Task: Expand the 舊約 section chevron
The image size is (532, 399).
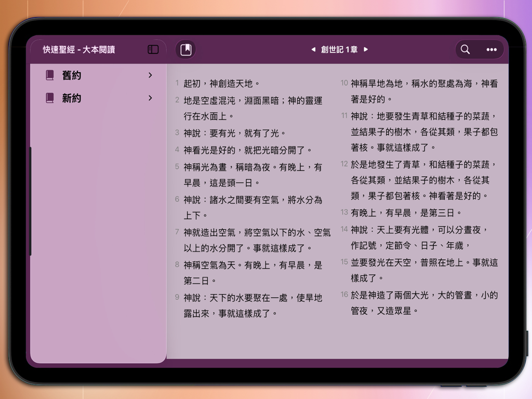Action: click(150, 75)
